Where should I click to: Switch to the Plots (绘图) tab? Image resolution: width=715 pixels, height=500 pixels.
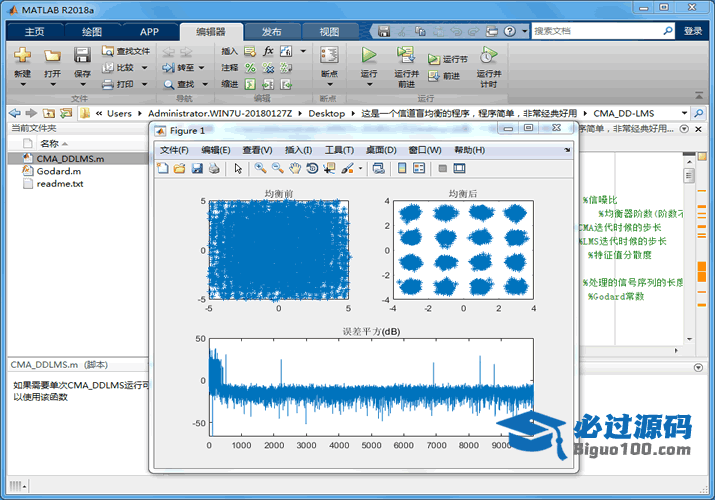92,32
